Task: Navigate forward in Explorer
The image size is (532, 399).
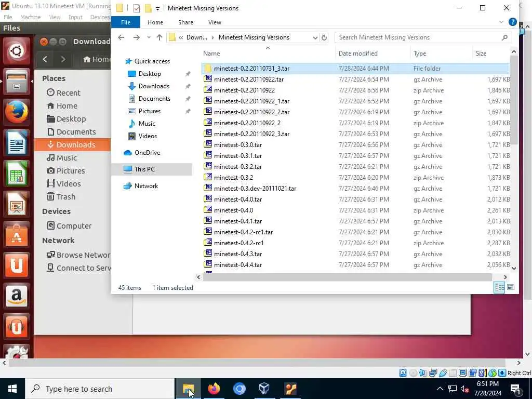Action: [137, 37]
